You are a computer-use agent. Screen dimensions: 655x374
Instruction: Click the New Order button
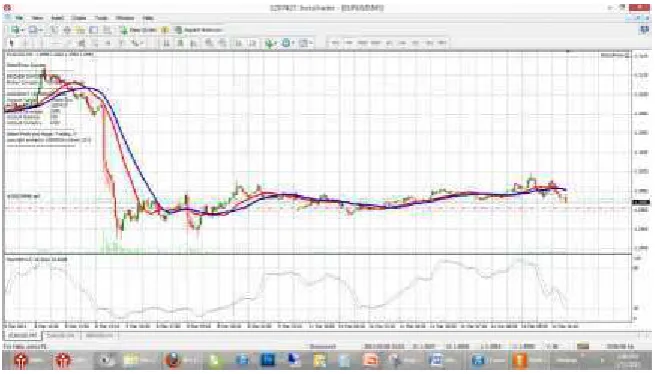[138, 30]
